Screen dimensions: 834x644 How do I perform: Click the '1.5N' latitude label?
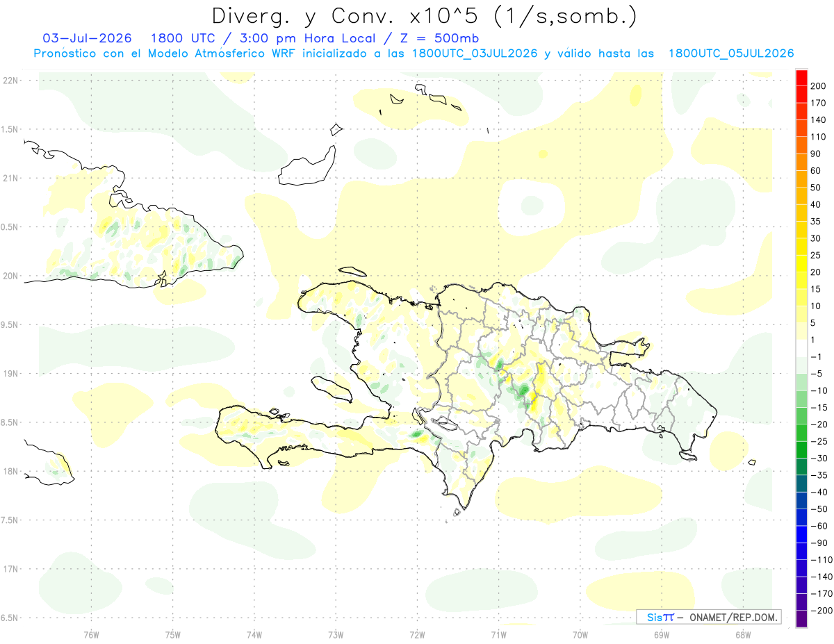(10, 129)
